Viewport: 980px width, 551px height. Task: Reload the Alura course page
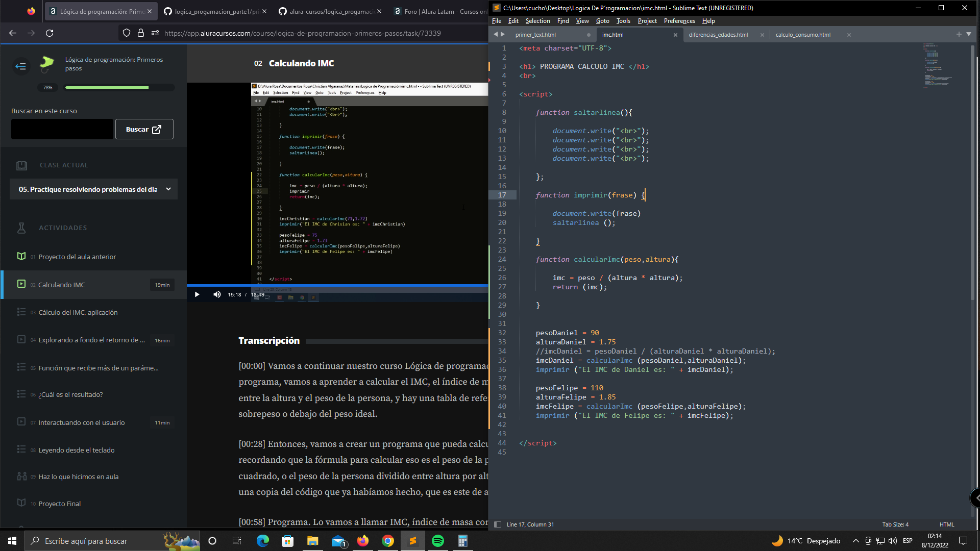coord(50,33)
